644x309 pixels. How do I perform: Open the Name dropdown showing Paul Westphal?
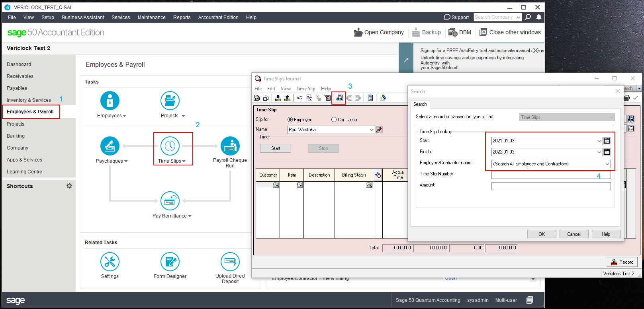pyautogui.click(x=371, y=130)
